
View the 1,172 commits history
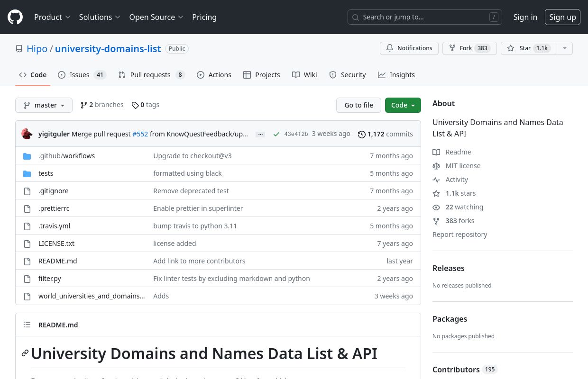(385, 134)
